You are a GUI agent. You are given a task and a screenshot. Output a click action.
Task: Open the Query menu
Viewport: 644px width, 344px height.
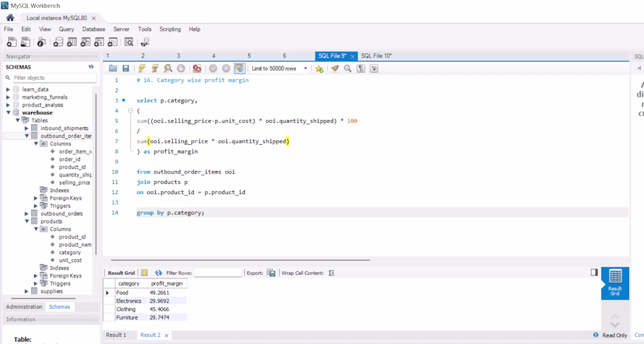tap(67, 29)
